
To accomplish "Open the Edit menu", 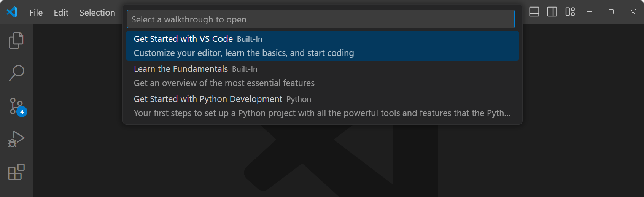I will [x=61, y=13].
